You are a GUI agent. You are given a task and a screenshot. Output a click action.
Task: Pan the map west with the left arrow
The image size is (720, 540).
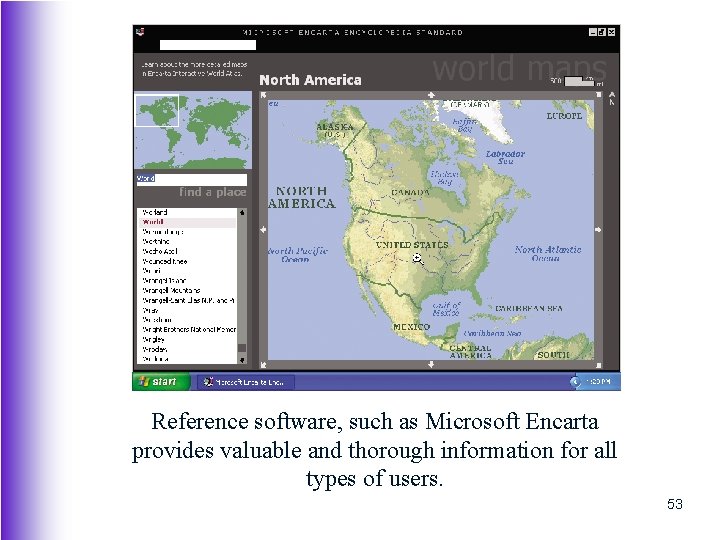pos(263,230)
